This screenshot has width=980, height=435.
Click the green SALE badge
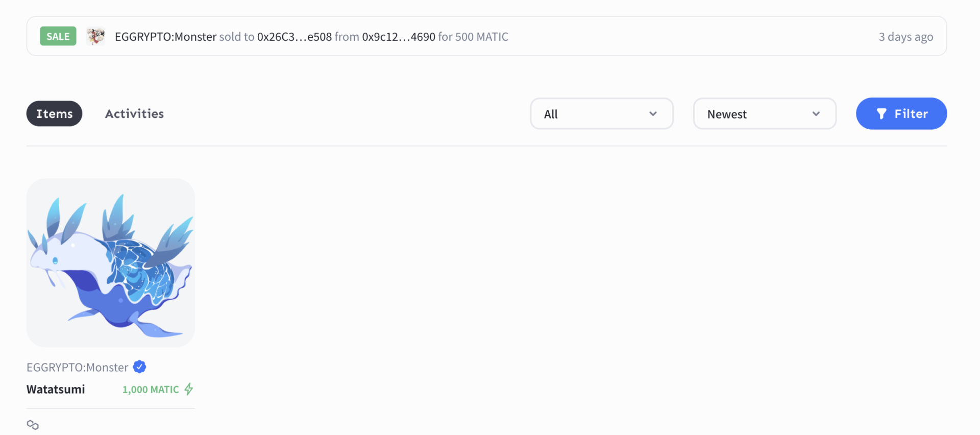click(58, 36)
